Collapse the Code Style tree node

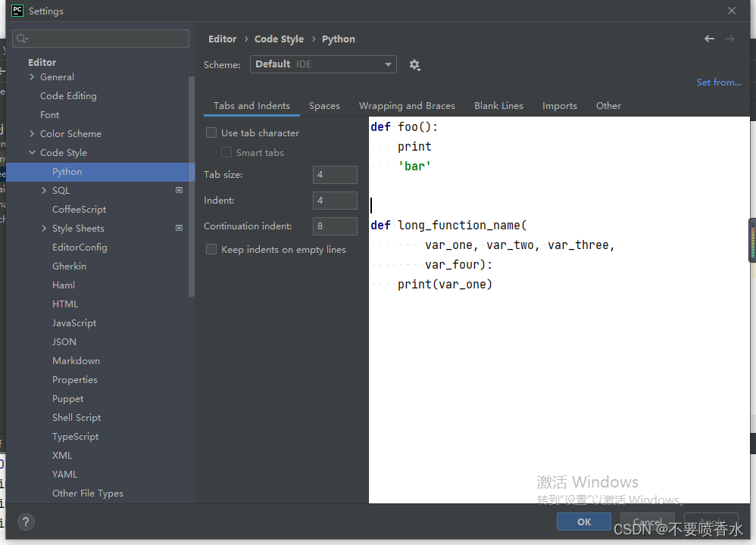(32, 152)
